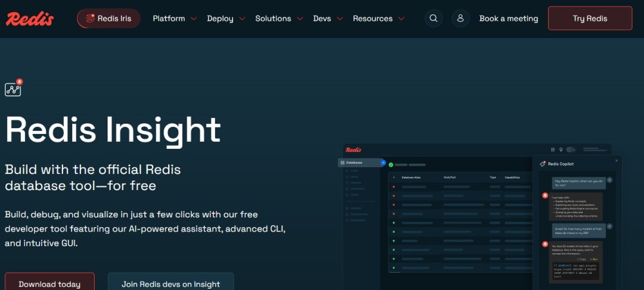Click the blue plus button in preview
The width and height of the screenshot is (644, 290).
click(383, 162)
